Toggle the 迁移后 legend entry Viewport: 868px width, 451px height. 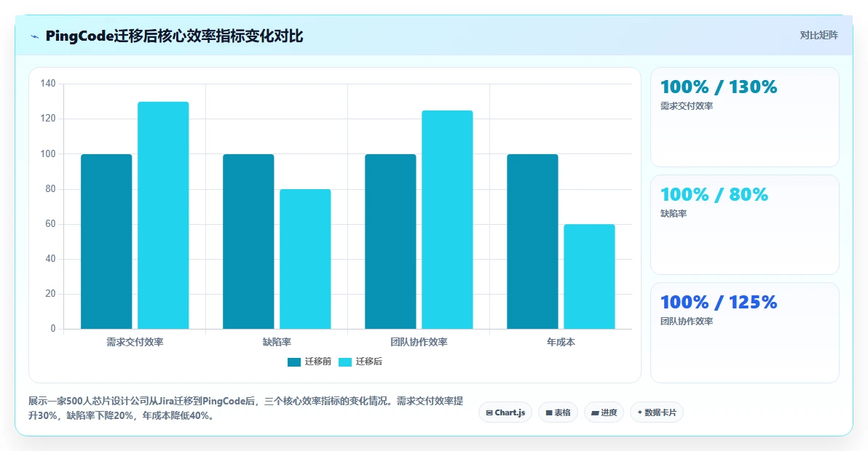[360, 362]
